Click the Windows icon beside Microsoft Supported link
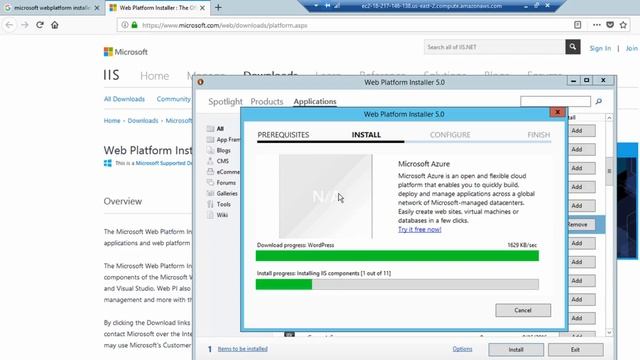The height and width of the screenshot is (360, 640). (x=108, y=163)
